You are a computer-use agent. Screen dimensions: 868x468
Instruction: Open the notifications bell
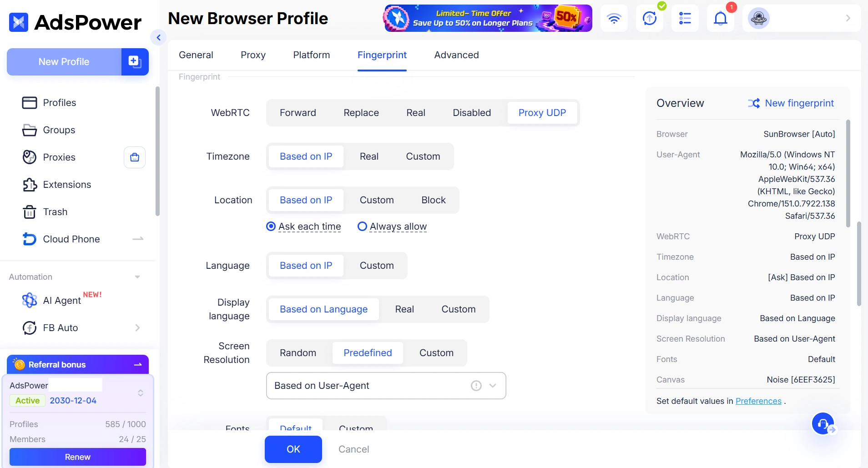[721, 19]
